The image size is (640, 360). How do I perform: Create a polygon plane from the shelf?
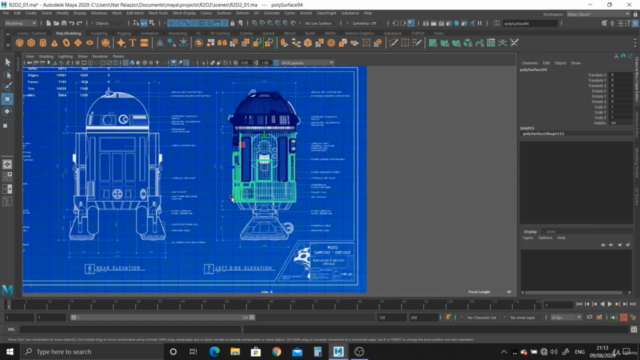click(78, 43)
